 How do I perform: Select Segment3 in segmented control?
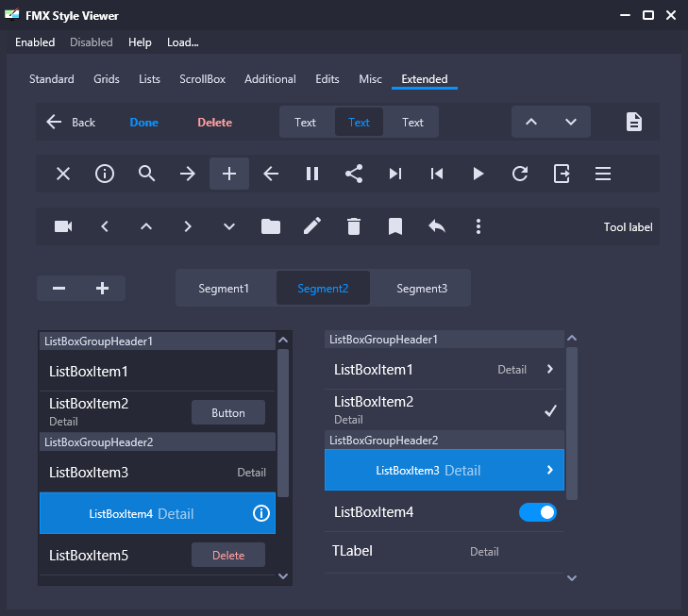click(x=422, y=288)
